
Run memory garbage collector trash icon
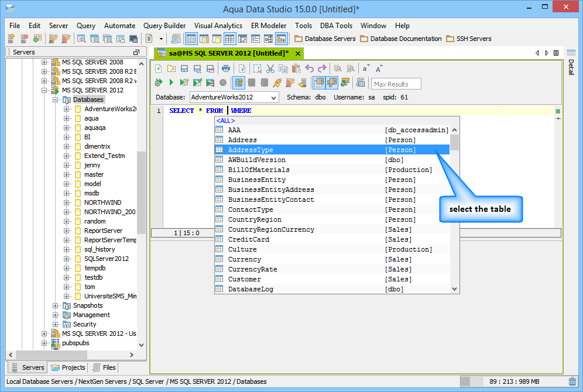click(x=572, y=381)
